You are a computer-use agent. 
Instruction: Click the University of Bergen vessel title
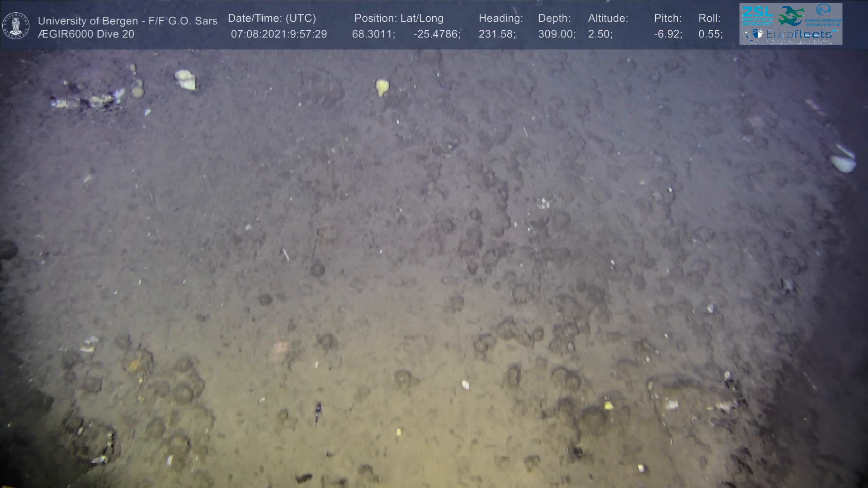pyautogui.click(x=127, y=21)
